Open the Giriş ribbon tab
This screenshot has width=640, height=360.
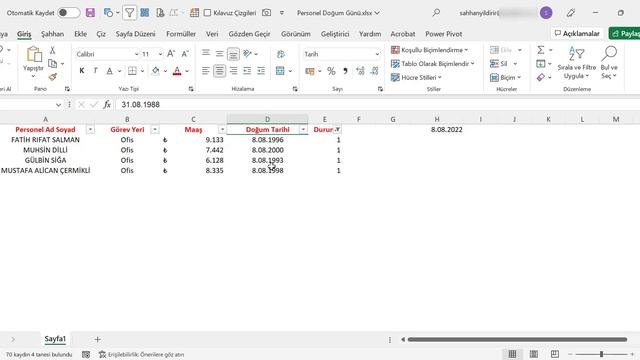(24, 34)
